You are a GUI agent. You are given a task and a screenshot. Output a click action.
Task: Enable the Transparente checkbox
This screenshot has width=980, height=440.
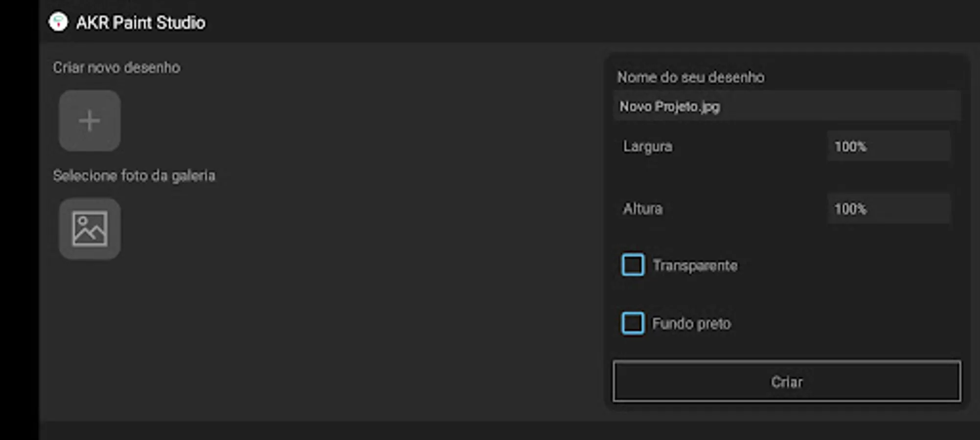click(633, 265)
